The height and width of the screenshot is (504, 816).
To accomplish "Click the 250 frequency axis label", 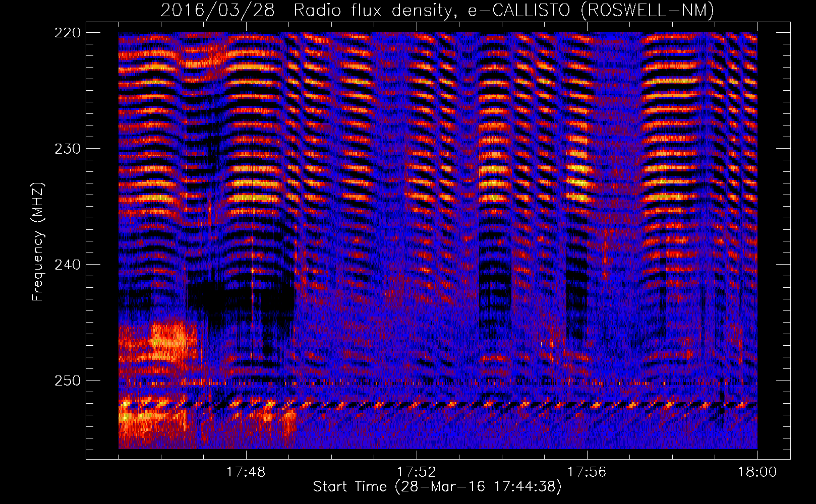I will [x=67, y=381].
